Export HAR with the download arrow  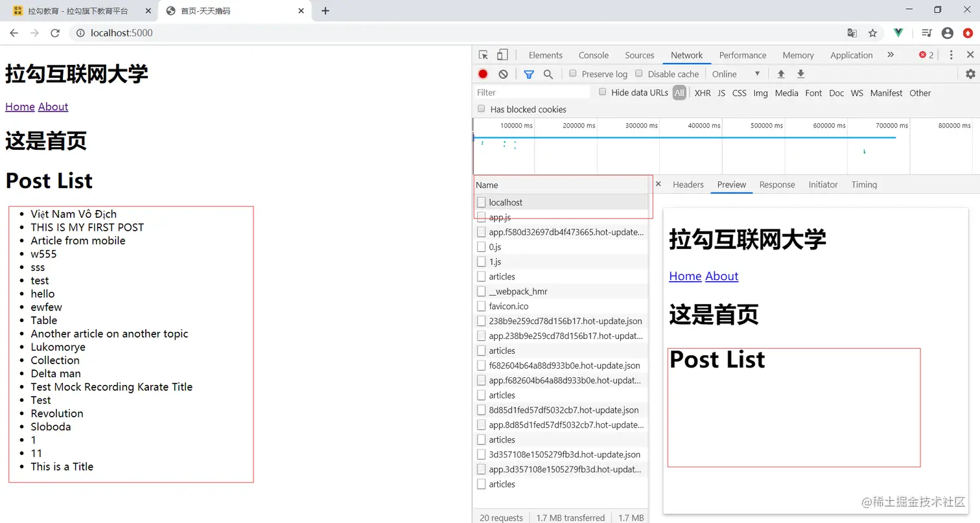point(801,74)
